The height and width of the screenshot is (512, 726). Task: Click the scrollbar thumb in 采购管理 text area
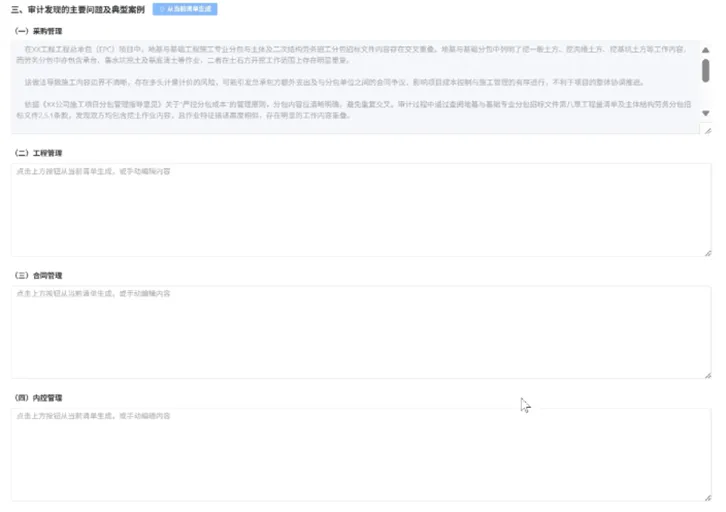tap(705, 71)
